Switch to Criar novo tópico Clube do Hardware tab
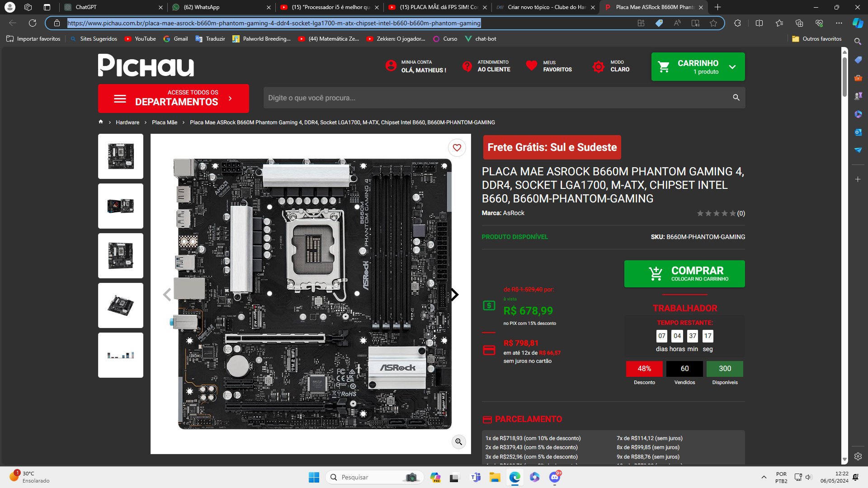The width and height of the screenshot is (868, 488). [x=545, y=7]
